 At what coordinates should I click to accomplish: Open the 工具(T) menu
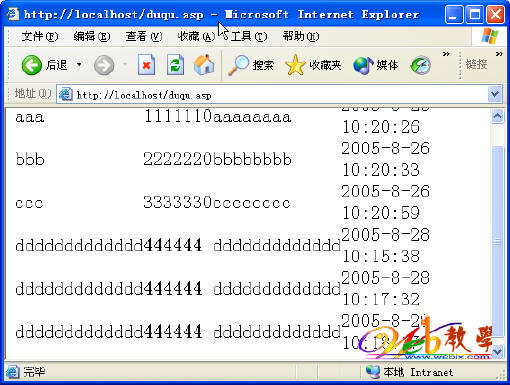click(249, 36)
